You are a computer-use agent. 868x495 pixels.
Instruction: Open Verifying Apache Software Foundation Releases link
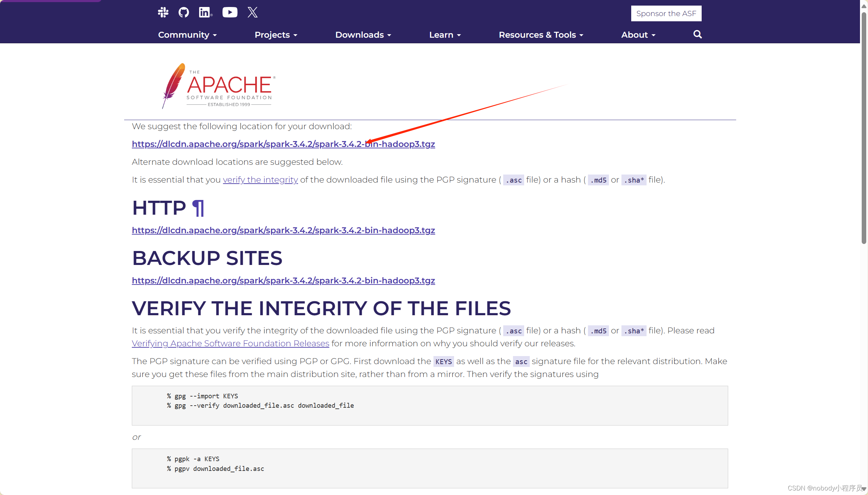tap(230, 343)
